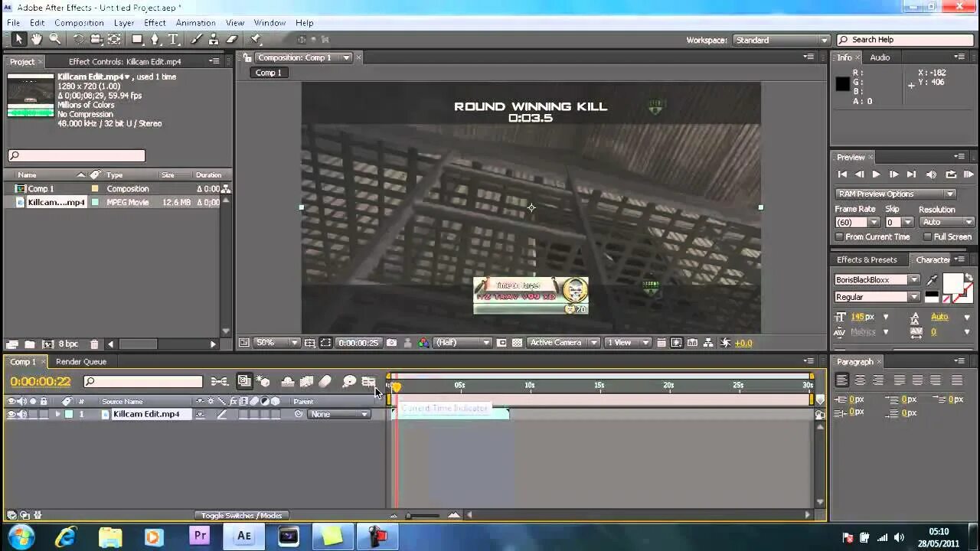Select the Horizontal Type tool
Viewport: 980px width, 551px height.
coord(173,39)
